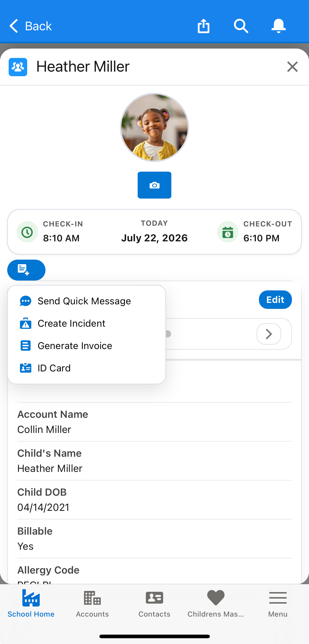Image resolution: width=309 pixels, height=644 pixels.
Task: Tap the Allergy Code label
Action: coord(48,570)
